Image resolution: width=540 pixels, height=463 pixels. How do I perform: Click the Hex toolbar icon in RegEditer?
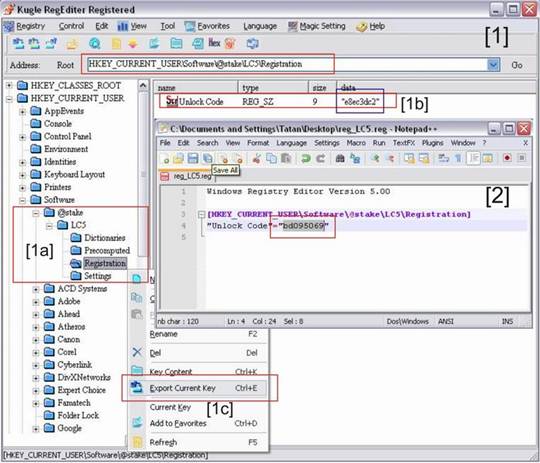(x=214, y=43)
